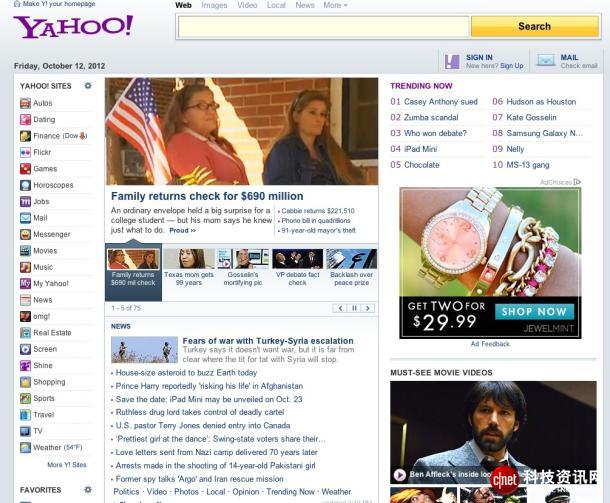Viewport: 610px width, 503px height.
Task: Open the Autos site icon
Action: (25, 103)
